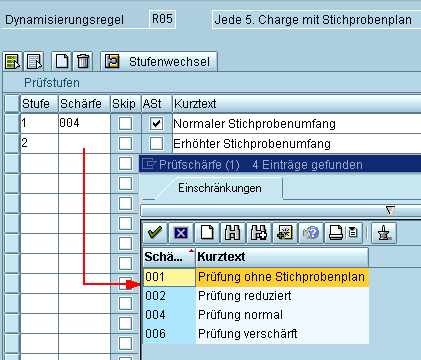This screenshot has height=360, width=421.
Task: Create new entry with blank page icon
Action: (x=62, y=61)
